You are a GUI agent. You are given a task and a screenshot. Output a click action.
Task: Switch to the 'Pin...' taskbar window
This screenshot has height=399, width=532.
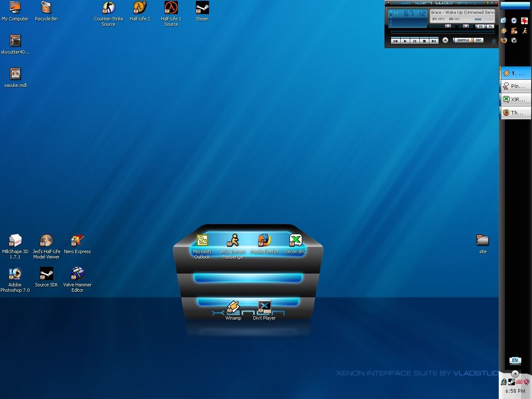coord(515,86)
